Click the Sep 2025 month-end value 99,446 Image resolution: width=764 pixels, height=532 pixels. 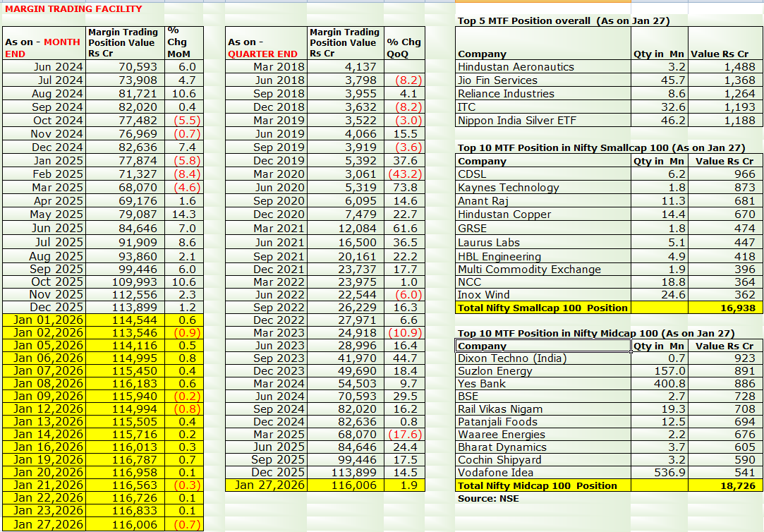126,270
